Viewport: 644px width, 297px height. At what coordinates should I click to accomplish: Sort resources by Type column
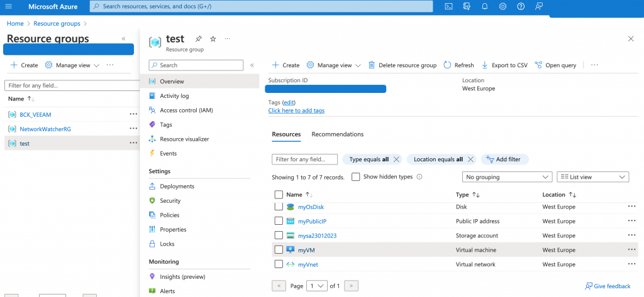pos(468,195)
